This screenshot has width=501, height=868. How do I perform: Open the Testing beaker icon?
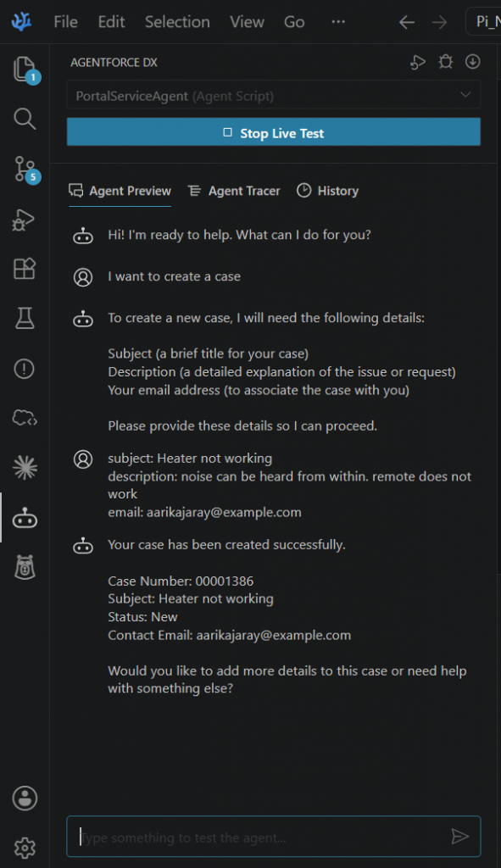[25, 319]
